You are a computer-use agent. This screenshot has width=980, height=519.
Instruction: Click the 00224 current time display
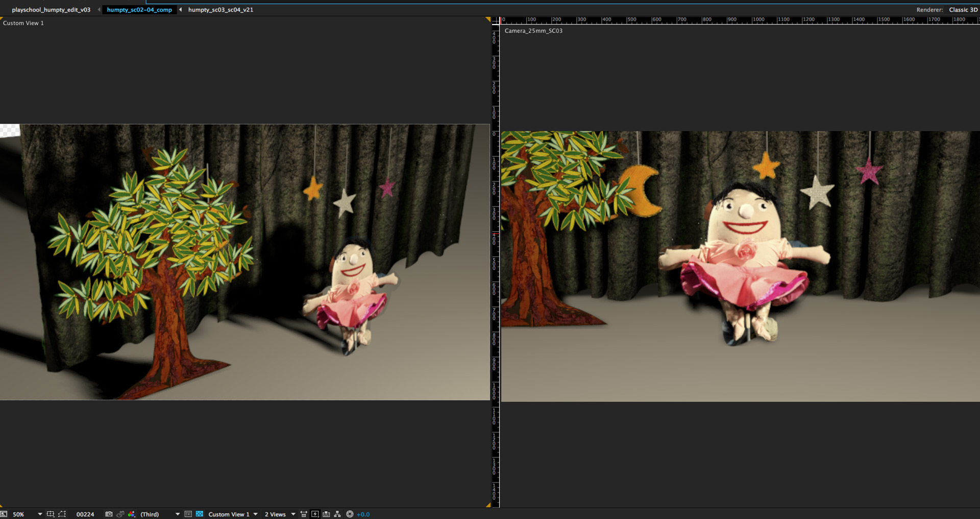click(x=85, y=514)
